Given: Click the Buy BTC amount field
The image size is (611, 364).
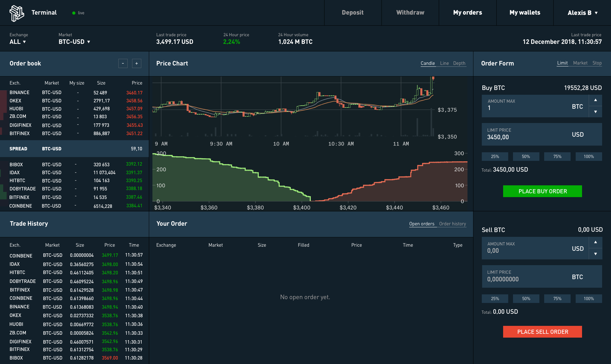Looking at the screenshot, I should [x=535, y=106].
